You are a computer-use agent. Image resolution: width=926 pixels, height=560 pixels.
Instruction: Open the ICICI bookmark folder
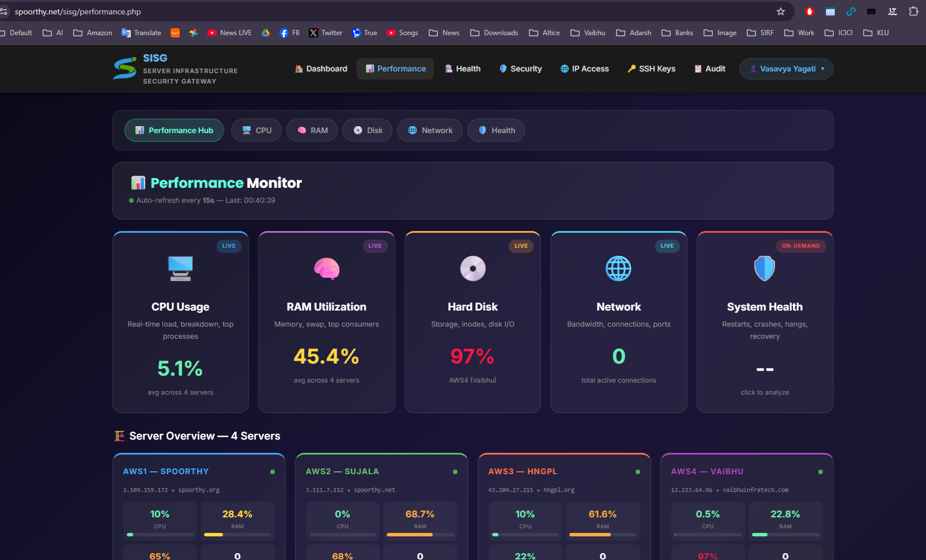tap(838, 33)
